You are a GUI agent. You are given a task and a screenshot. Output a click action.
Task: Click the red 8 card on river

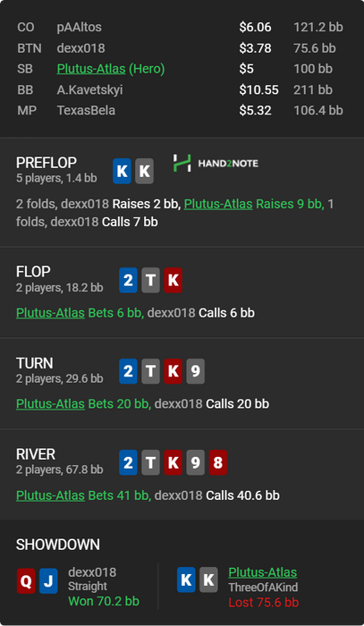(217, 462)
